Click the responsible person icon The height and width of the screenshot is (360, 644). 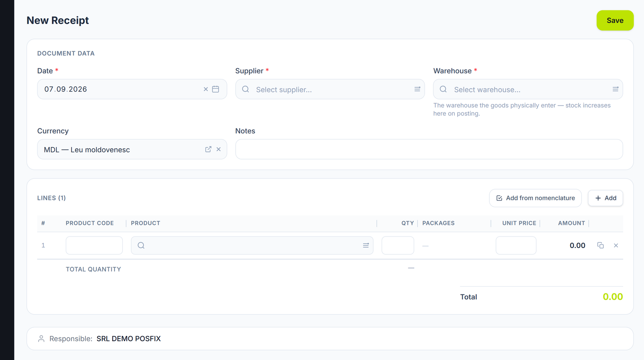click(41, 339)
